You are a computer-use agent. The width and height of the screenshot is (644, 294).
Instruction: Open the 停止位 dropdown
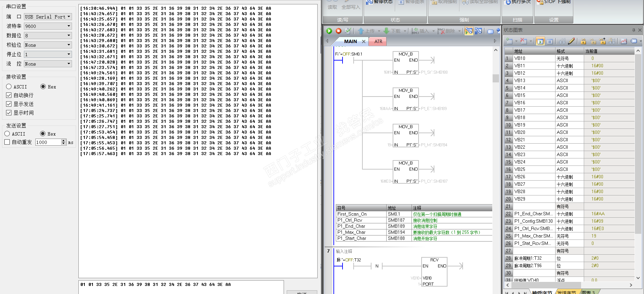pos(48,54)
